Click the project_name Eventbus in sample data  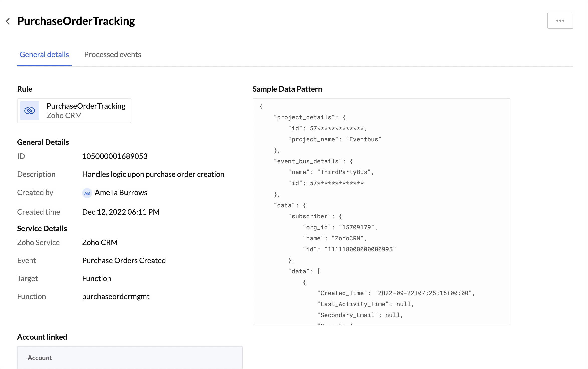(x=364, y=139)
